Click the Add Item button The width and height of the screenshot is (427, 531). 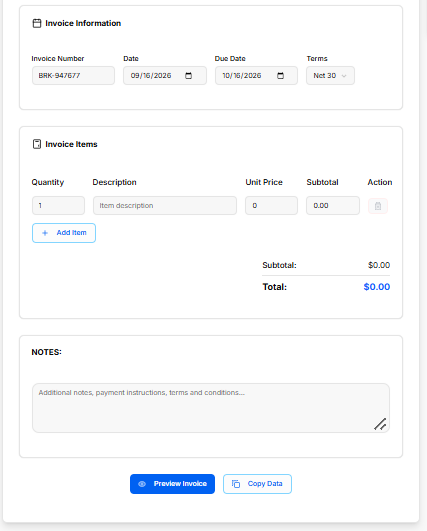coord(64,233)
